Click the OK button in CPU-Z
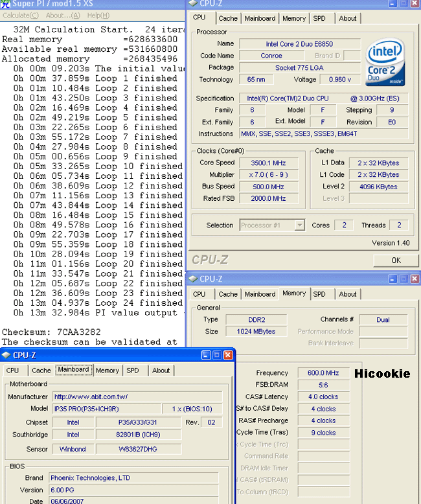421x504 pixels. click(x=396, y=260)
